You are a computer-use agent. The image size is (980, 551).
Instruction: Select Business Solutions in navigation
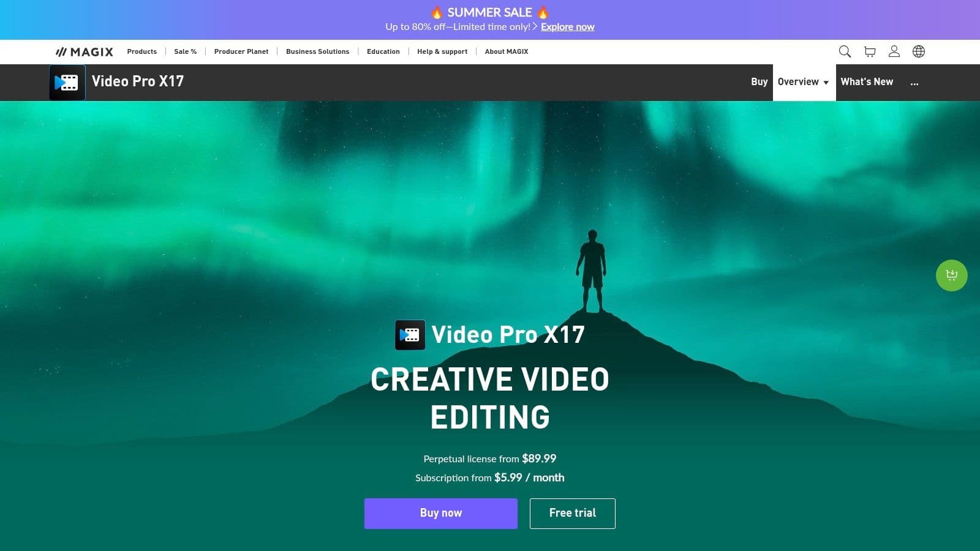pyautogui.click(x=317, y=52)
